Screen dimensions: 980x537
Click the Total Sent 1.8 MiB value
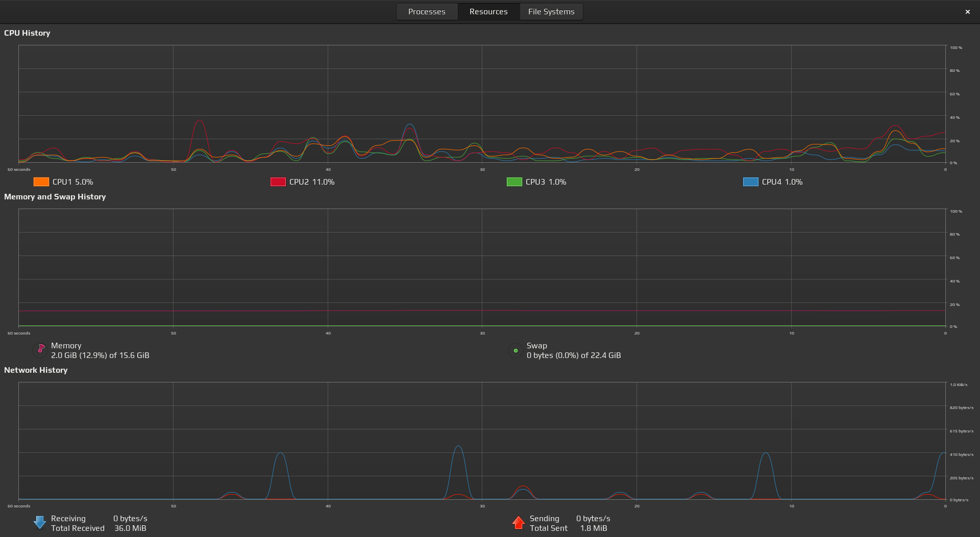(594, 528)
